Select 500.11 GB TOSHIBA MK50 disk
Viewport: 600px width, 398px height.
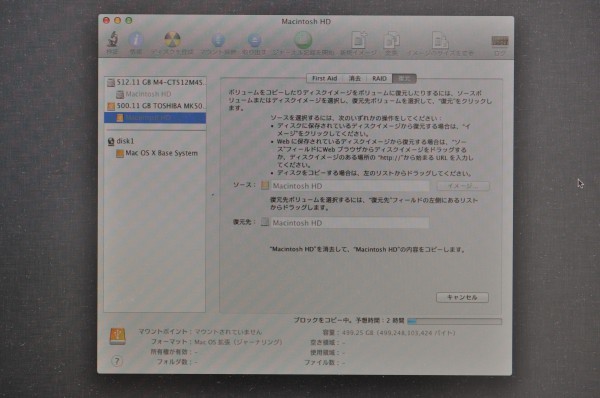point(155,106)
